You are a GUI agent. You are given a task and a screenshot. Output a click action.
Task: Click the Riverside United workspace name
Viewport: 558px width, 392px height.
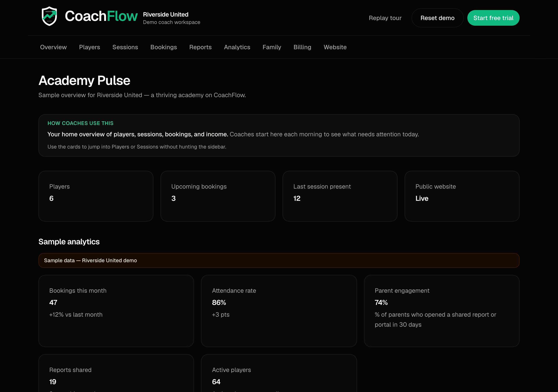[165, 15]
